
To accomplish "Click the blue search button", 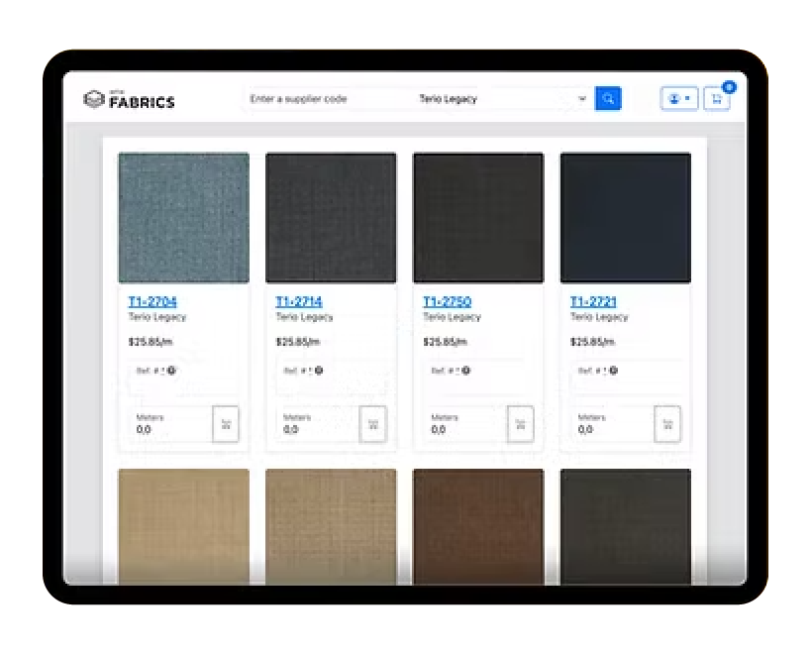I will (608, 98).
